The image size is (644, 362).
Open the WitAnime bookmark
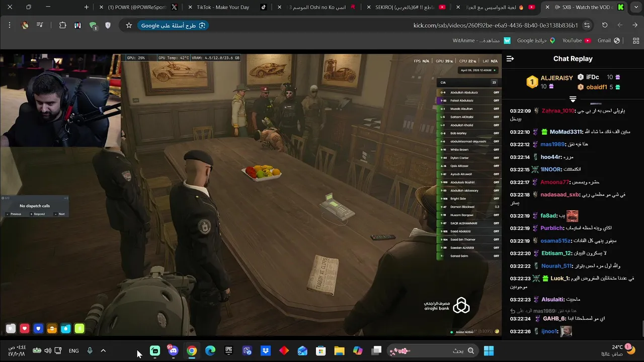(x=482, y=40)
